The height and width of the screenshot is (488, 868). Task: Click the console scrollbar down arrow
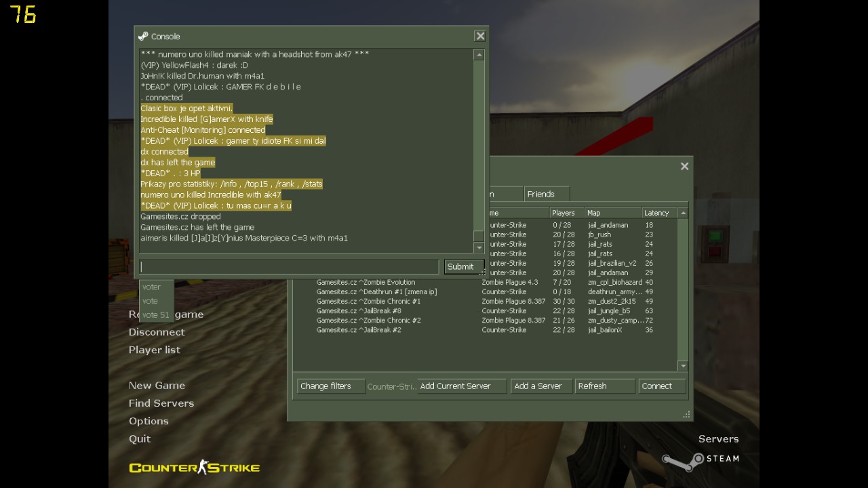(479, 247)
